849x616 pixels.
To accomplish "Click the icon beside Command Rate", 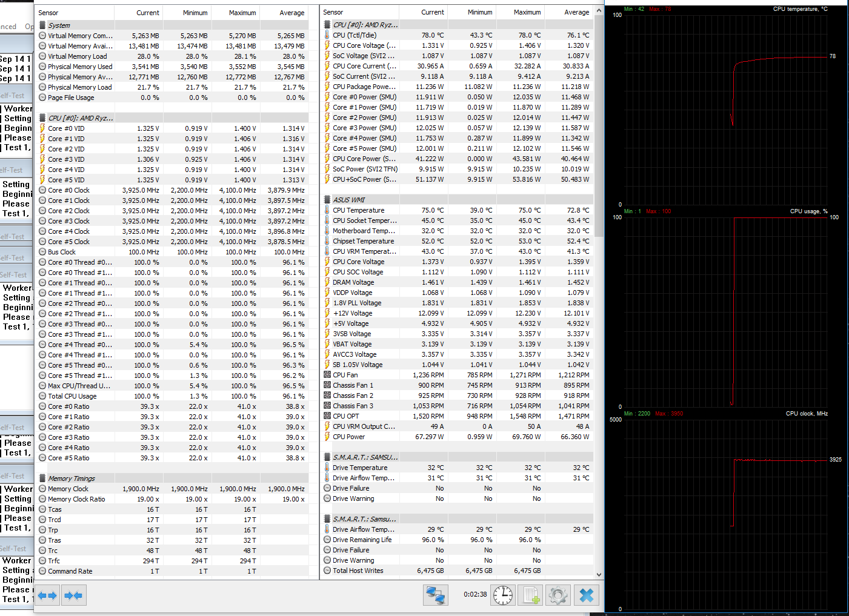I will pos(42,571).
